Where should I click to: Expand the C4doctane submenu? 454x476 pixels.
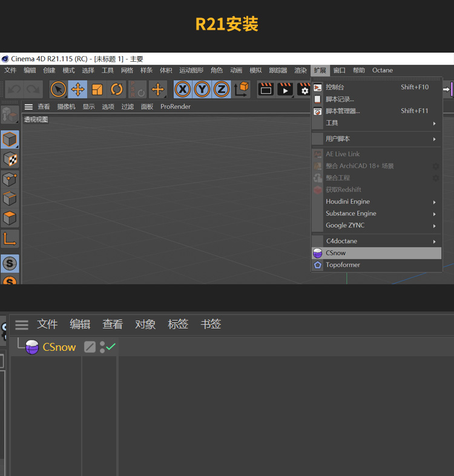point(377,241)
